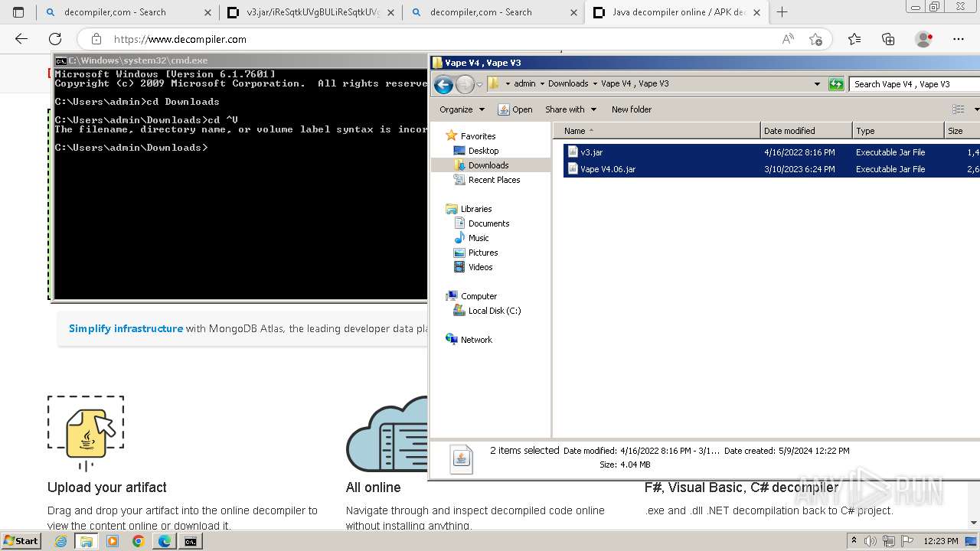The width and height of the screenshot is (980, 551).
Task: Select Desktop in the navigation pane
Action: point(483,151)
